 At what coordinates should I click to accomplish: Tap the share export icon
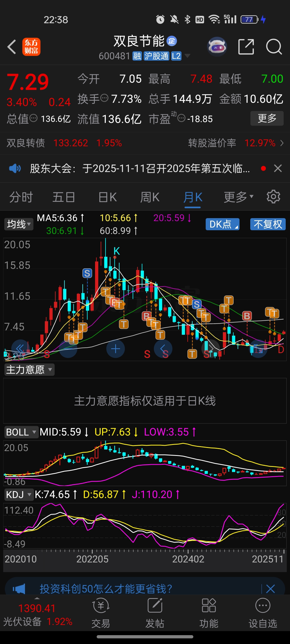tap(246, 47)
